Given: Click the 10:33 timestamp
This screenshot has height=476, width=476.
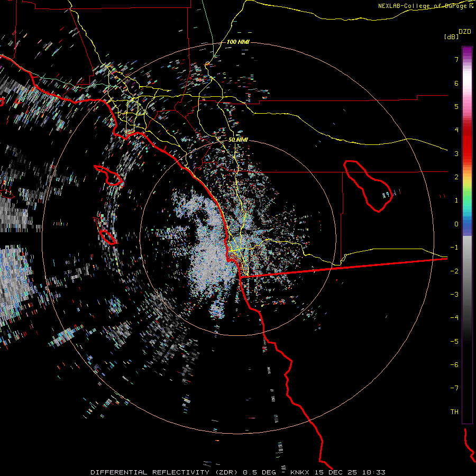Looking at the screenshot, I should click(x=375, y=472).
